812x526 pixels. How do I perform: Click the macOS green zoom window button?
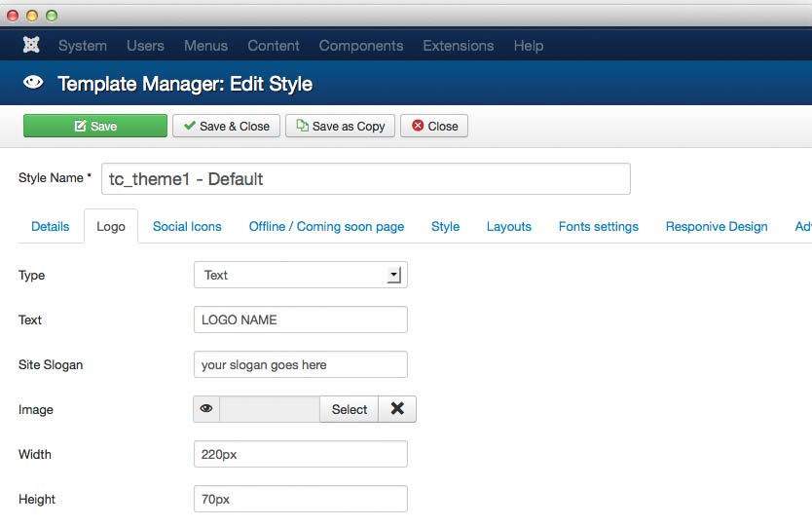52,16
